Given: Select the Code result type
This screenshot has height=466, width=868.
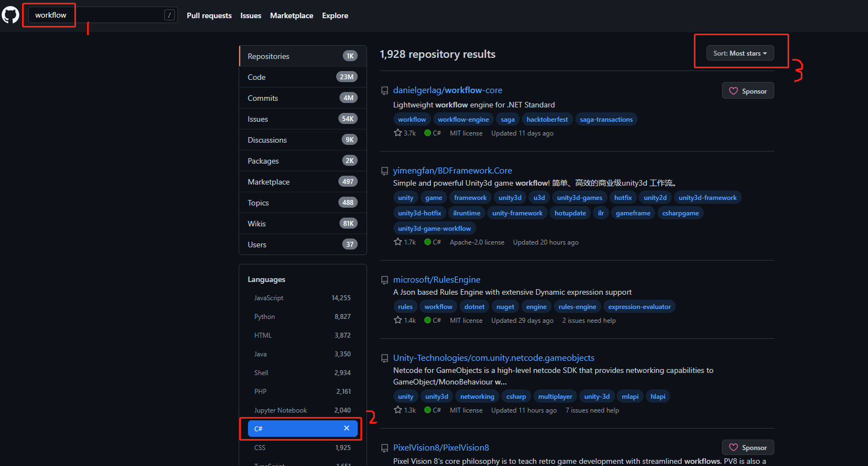Looking at the screenshot, I should click(303, 77).
